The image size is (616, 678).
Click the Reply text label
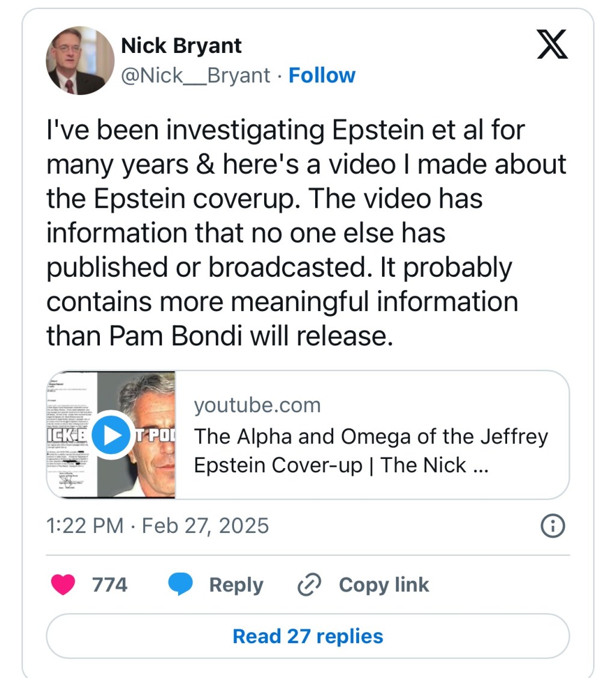[x=236, y=584]
